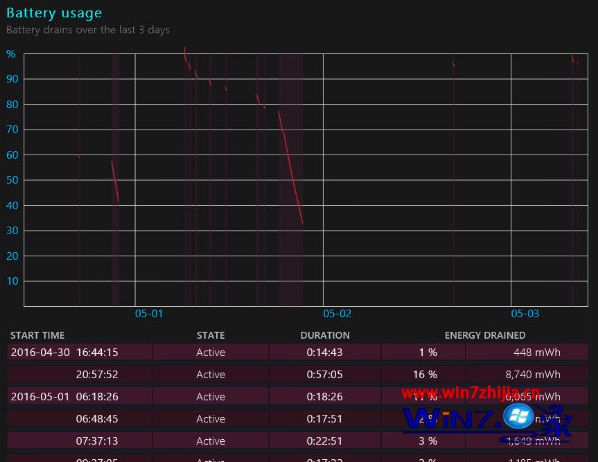Click the 448 mWh energy value
Screen dimensions: 598x462
pyautogui.click(x=537, y=352)
